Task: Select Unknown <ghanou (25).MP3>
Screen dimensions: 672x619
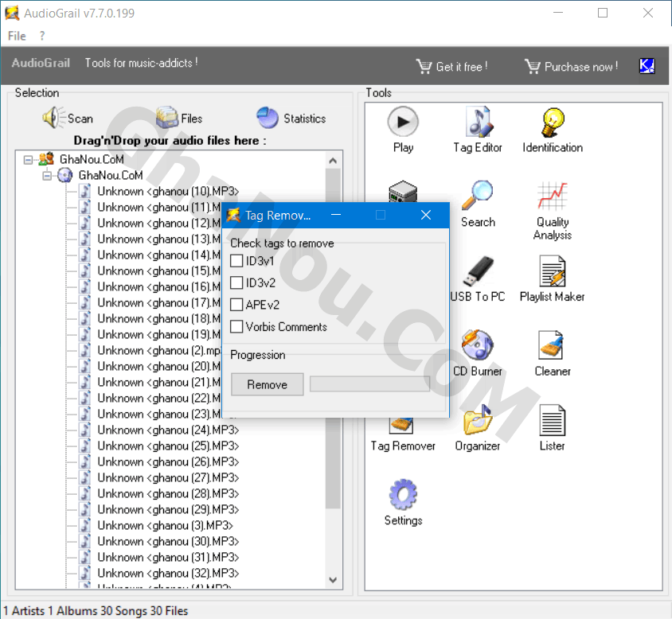Action: click(x=168, y=446)
